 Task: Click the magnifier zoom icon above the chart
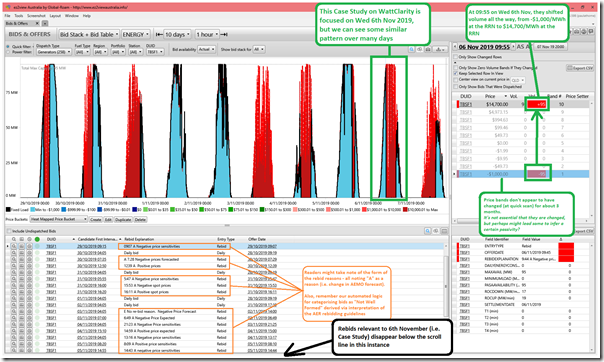click(412, 49)
